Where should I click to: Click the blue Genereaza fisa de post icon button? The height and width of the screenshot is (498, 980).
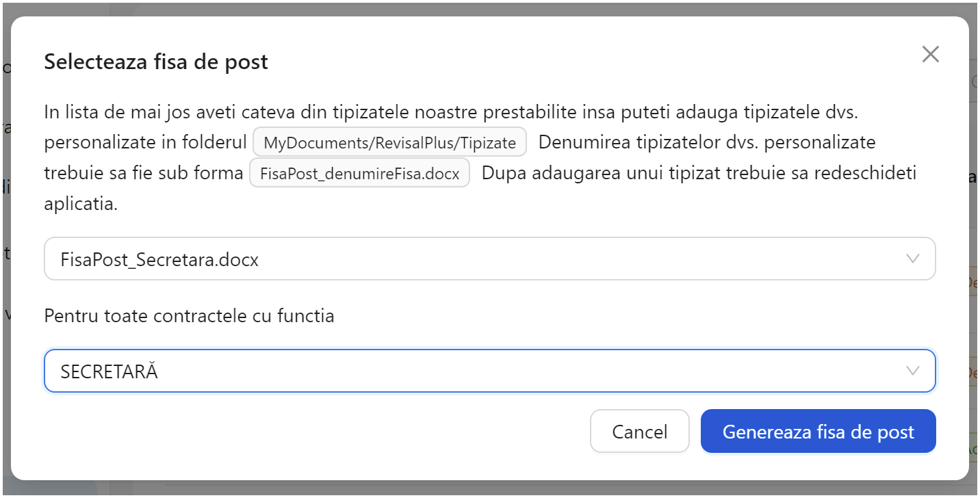click(818, 431)
